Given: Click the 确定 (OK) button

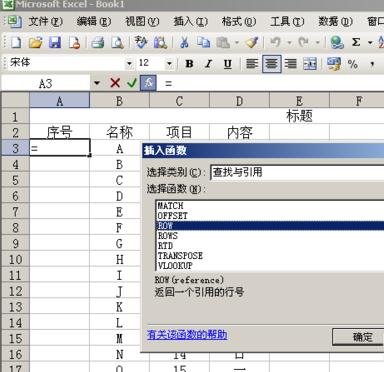Looking at the screenshot, I should pyautogui.click(x=358, y=337).
